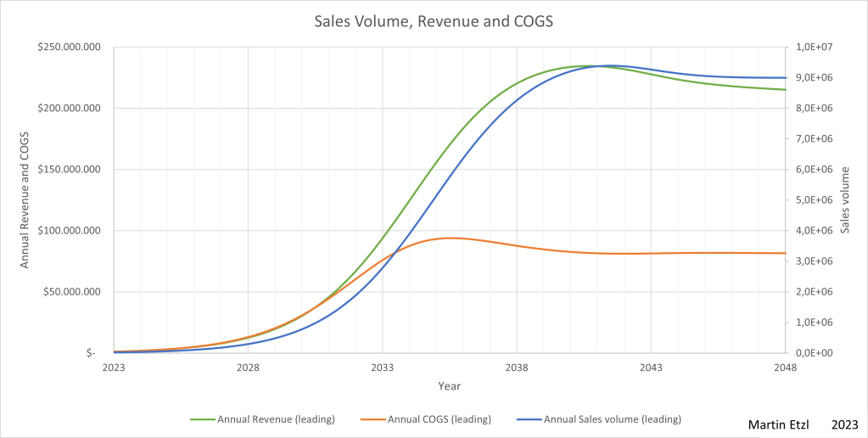Click the 2038 label on the year axis

click(517, 368)
